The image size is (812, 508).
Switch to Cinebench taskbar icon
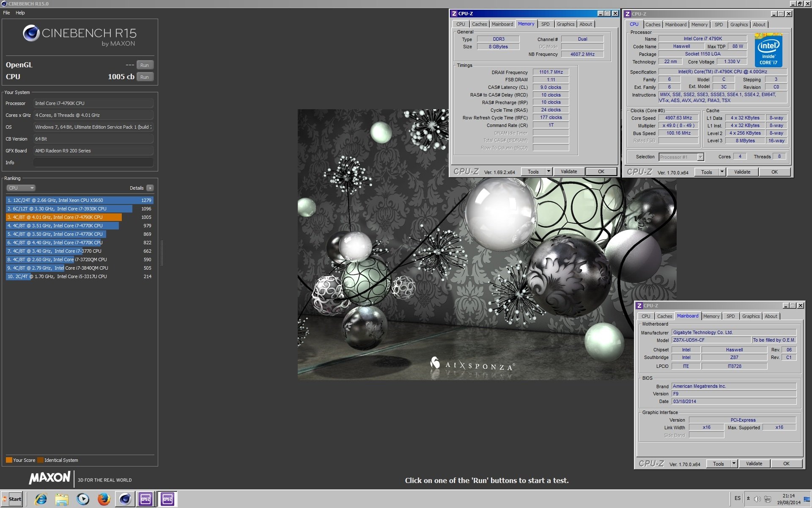125,499
